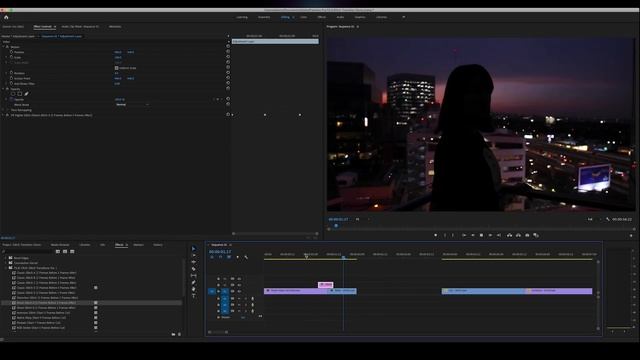Select the Selection tool in tools panel
The width and height of the screenshot is (640, 360).
click(193, 249)
